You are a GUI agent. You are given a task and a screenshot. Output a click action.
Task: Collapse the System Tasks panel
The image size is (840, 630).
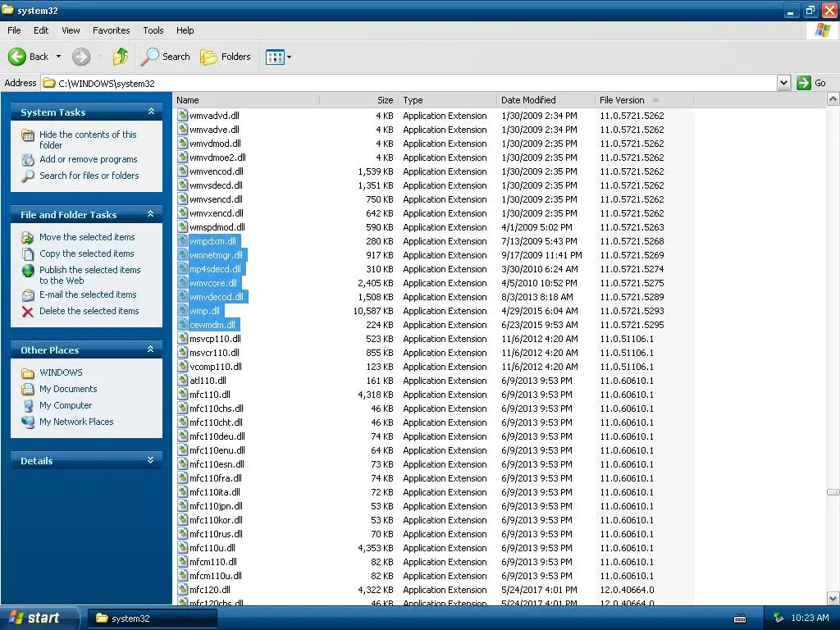point(151,112)
